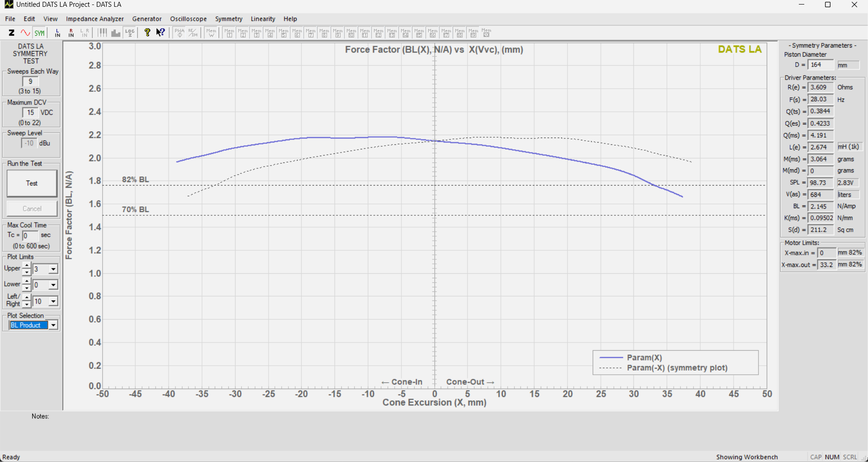Open the Plot Selection BL Product dropdown
This screenshot has width=868, height=462.
[53, 325]
